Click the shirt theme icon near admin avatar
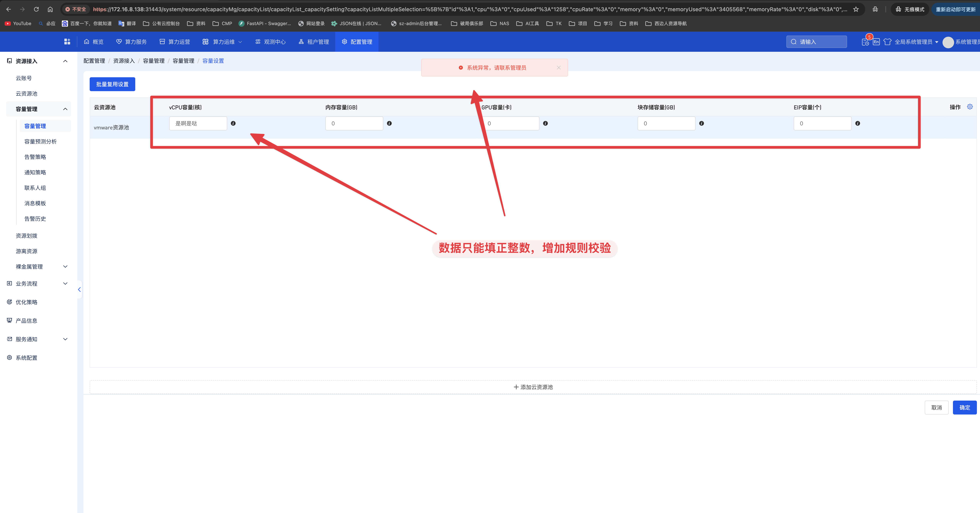Viewport: 980px width, 513px height. click(888, 42)
